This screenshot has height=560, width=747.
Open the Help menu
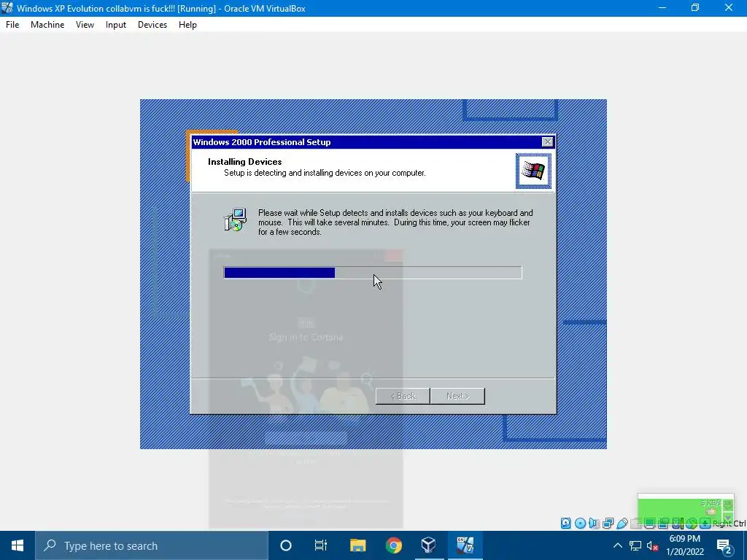click(x=187, y=25)
